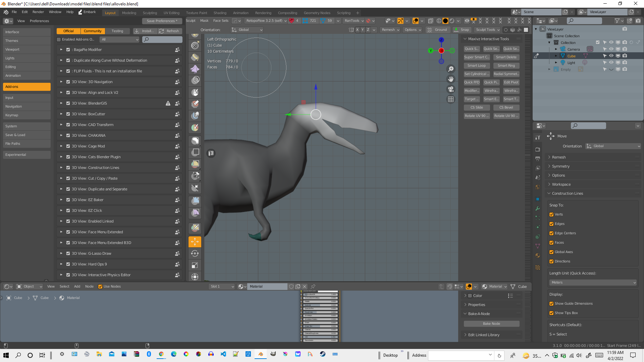Expand the Remesh panel
Viewport: 644px width, 362px height.
[559, 157]
